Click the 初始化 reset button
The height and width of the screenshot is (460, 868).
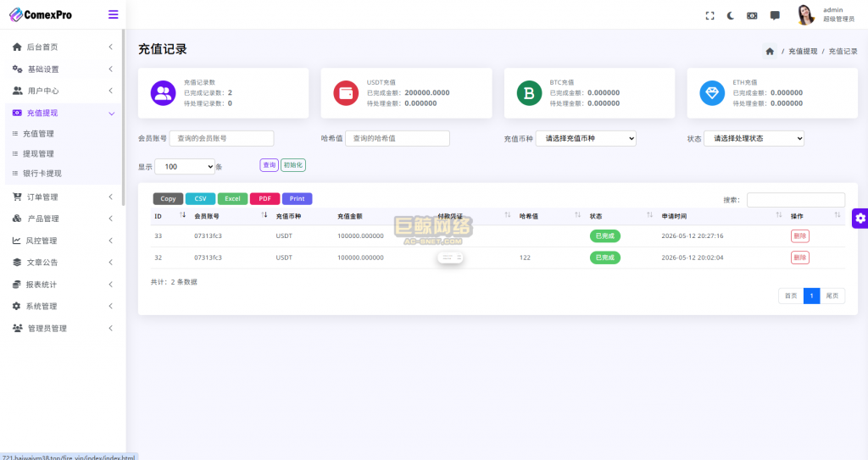click(292, 165)
